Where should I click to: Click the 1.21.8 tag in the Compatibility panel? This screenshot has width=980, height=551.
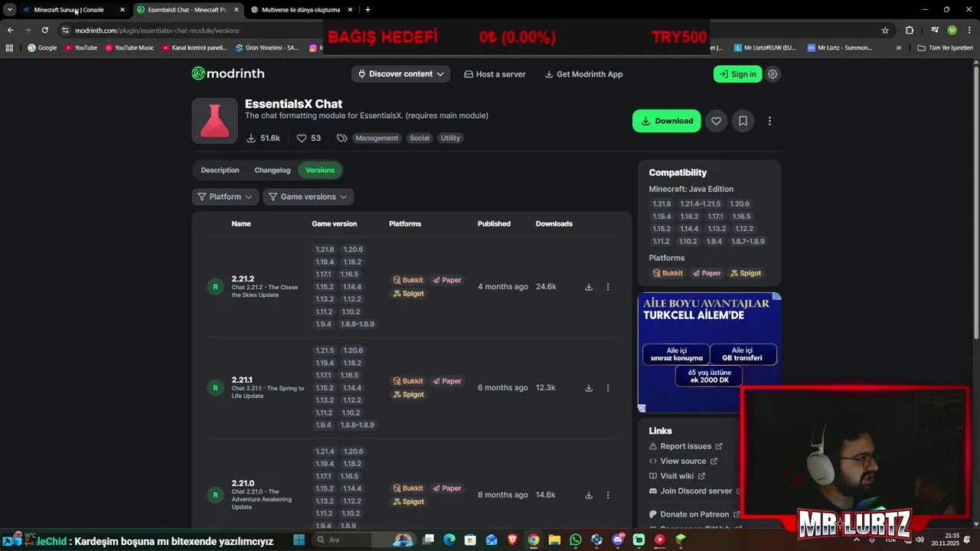661,204
